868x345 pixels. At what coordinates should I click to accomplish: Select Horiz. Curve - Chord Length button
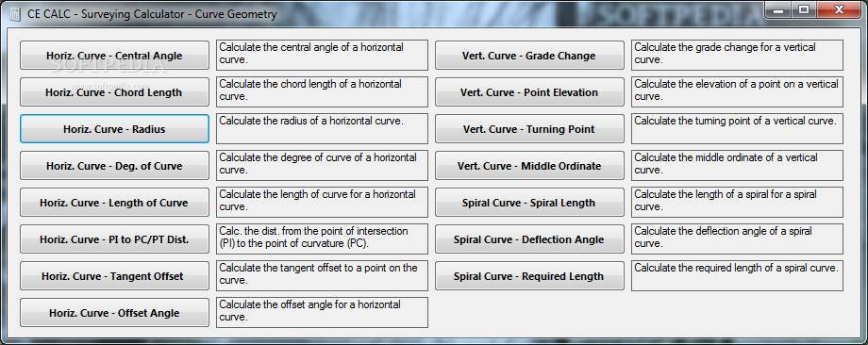coord(114,92)
